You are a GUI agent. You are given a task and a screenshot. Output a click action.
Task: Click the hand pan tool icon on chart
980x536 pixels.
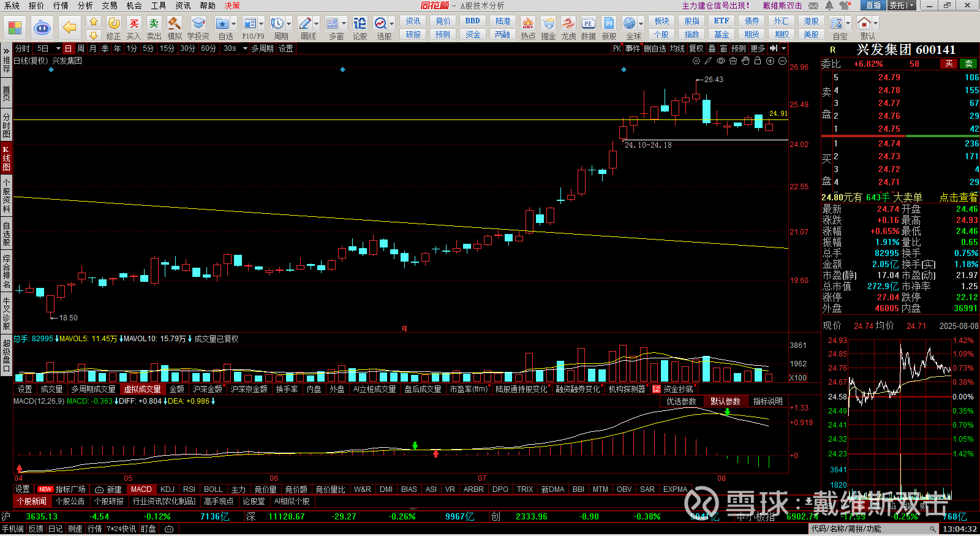click(x=745, y=61)
